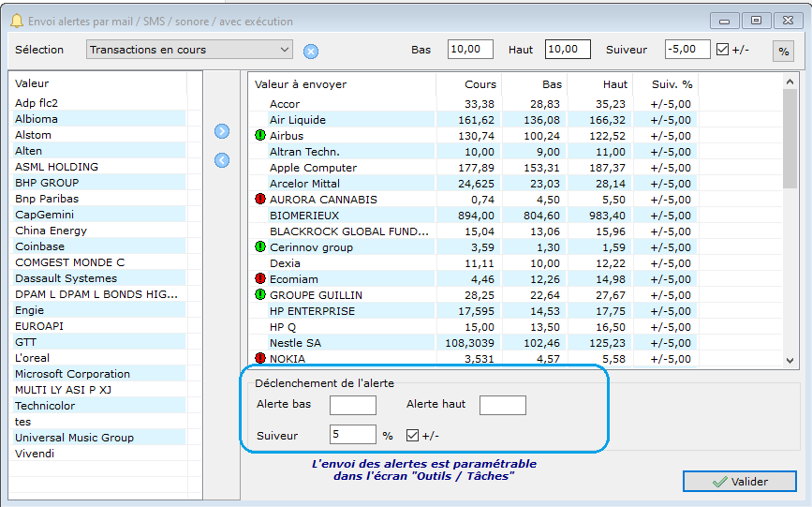Viewport: 812px width, 507px height.
Task: Click the right arrow to add value
Action: 222,131
